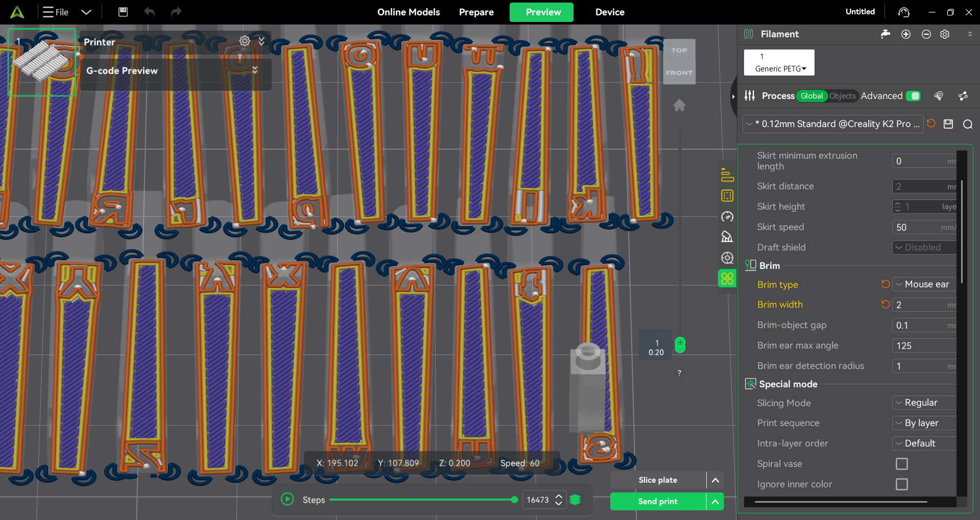The height and width of the screenshot is (520, 980).
Task: Click the Steps number field showing 16473
Action: [x=538, y=500]
